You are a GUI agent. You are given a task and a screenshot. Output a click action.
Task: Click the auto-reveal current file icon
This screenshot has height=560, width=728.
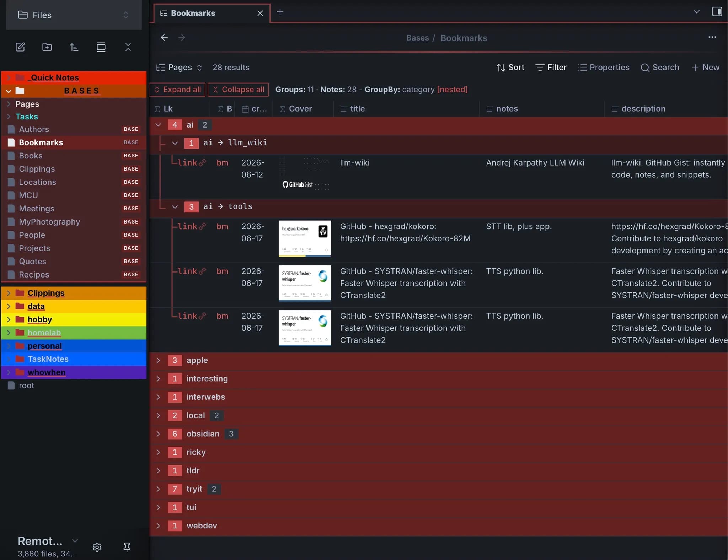point(101,47)
